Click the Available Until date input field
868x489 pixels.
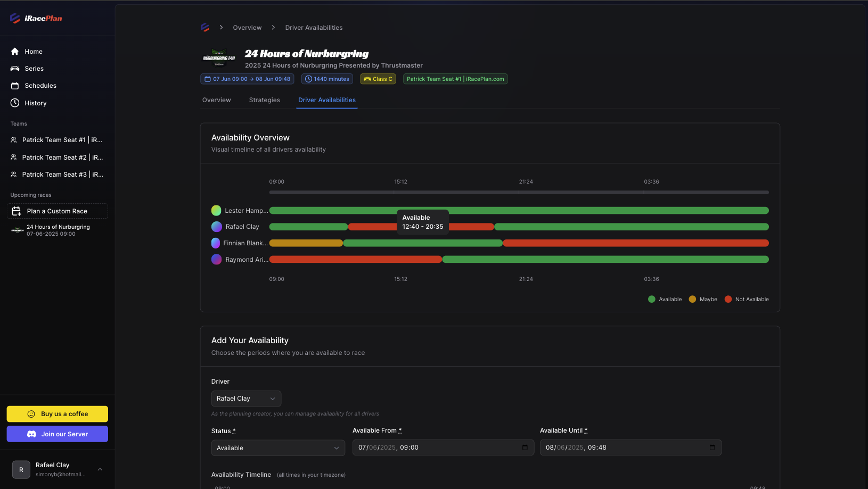pyautogui.click(x=628, y=447)
